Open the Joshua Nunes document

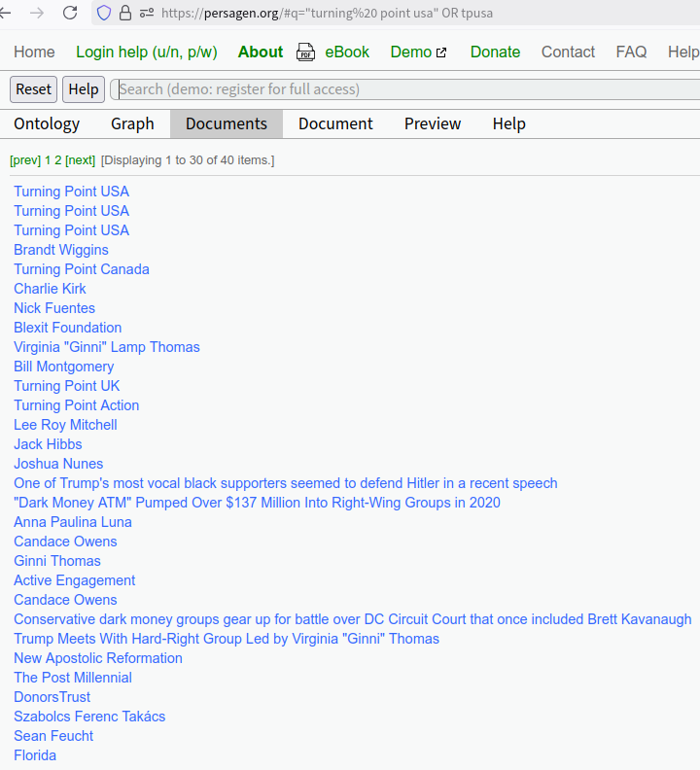(x=58, y=464)
